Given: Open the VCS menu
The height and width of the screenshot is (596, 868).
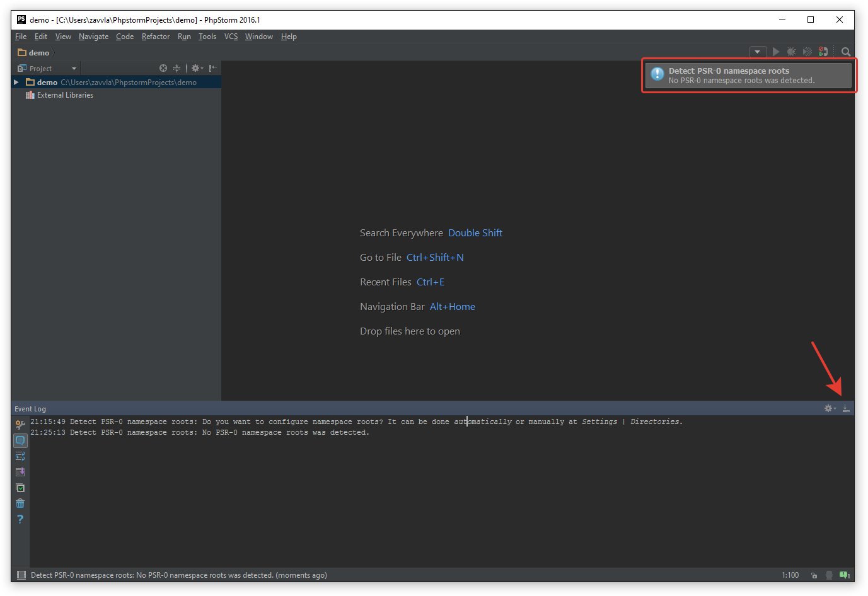Looking at the screenshot, I should click(231, 37).
